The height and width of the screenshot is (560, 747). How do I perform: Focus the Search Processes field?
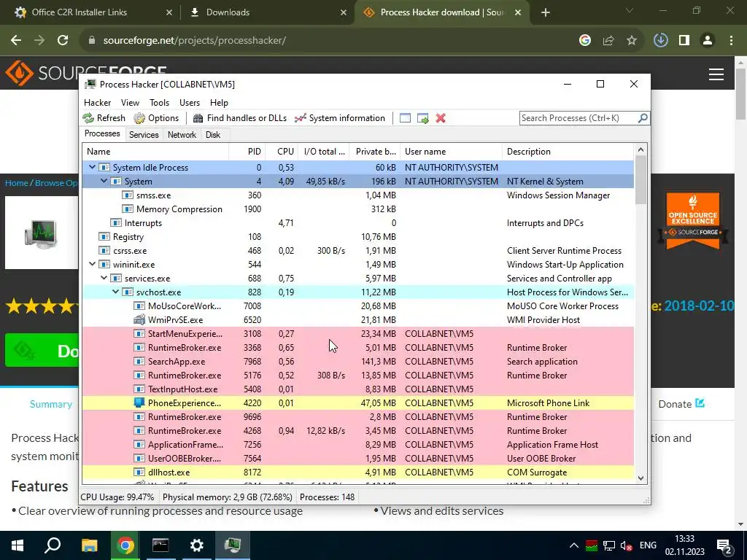pyautogui.click(x=578, y=117)
